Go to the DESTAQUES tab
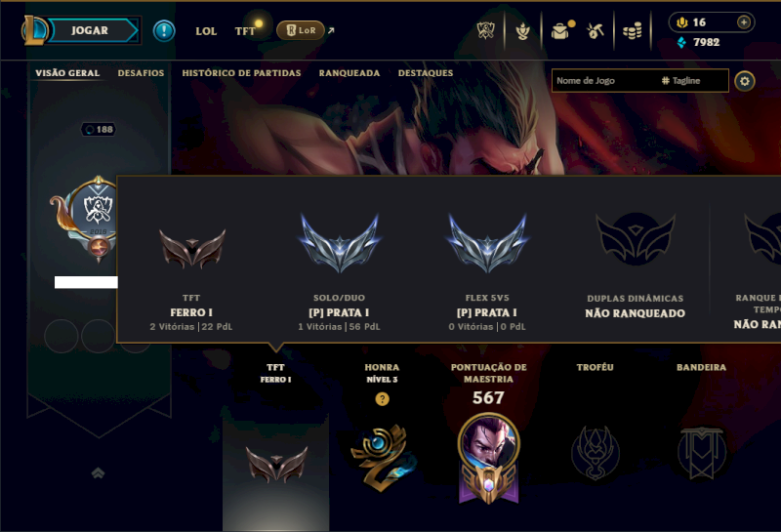Screen dimensions: 781x532 [x=426, y=73]
